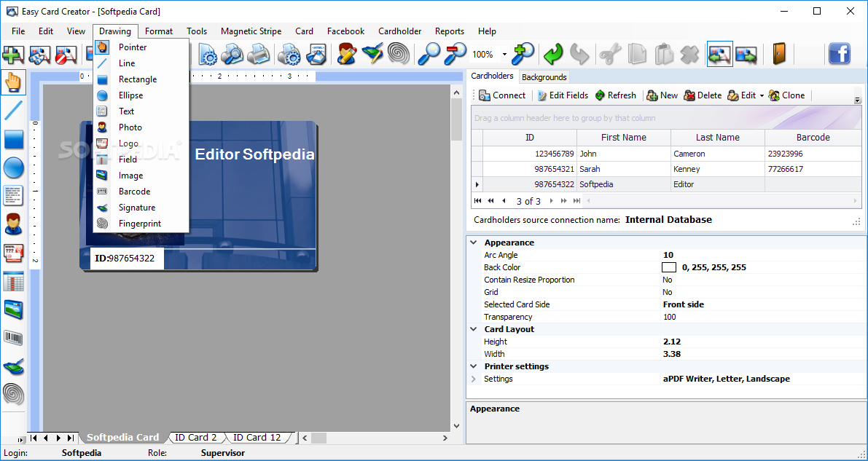Sort by First Name column header
This screenshot has width=868, height=461.
[x=624, y=138]
